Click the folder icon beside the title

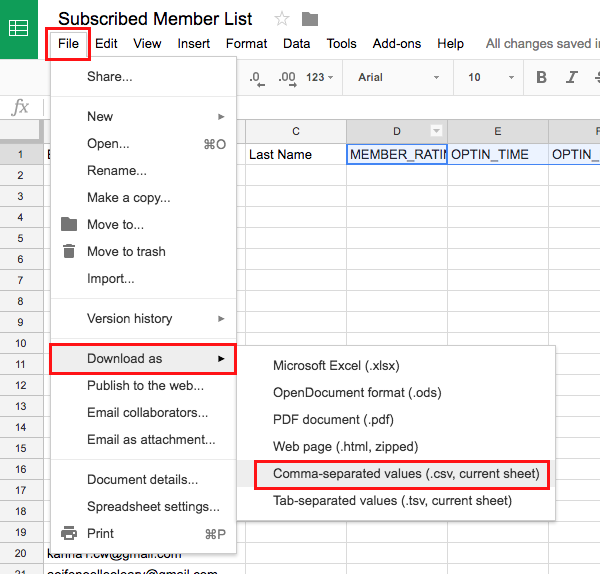coord(310,19)
